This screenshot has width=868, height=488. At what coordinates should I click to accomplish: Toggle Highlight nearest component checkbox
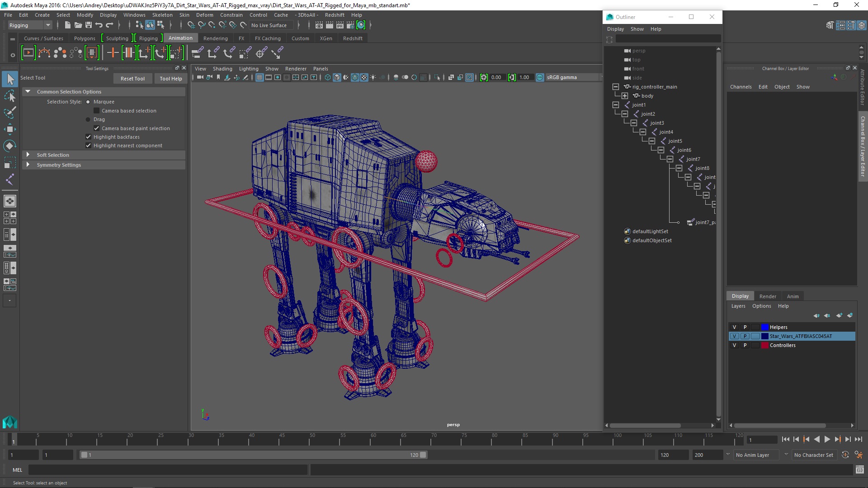(88, 145)
